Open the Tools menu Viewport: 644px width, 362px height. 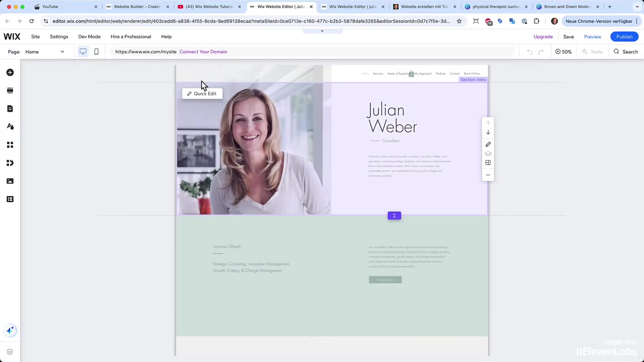click(592, 52)
